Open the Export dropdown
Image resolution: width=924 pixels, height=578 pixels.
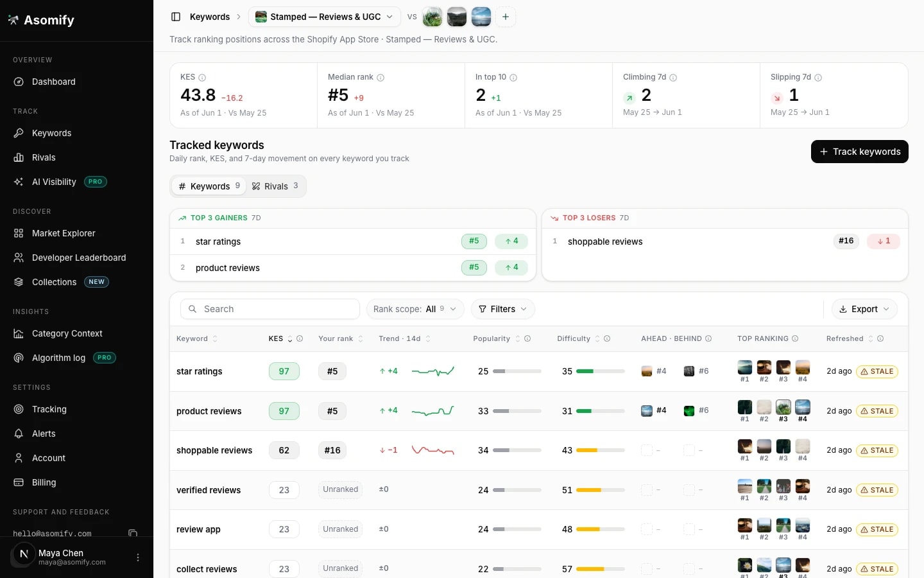point(864,309)
